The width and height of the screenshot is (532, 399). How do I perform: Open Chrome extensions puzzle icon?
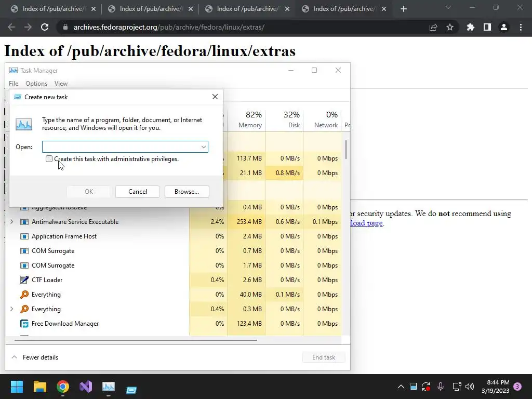[470, 27]
